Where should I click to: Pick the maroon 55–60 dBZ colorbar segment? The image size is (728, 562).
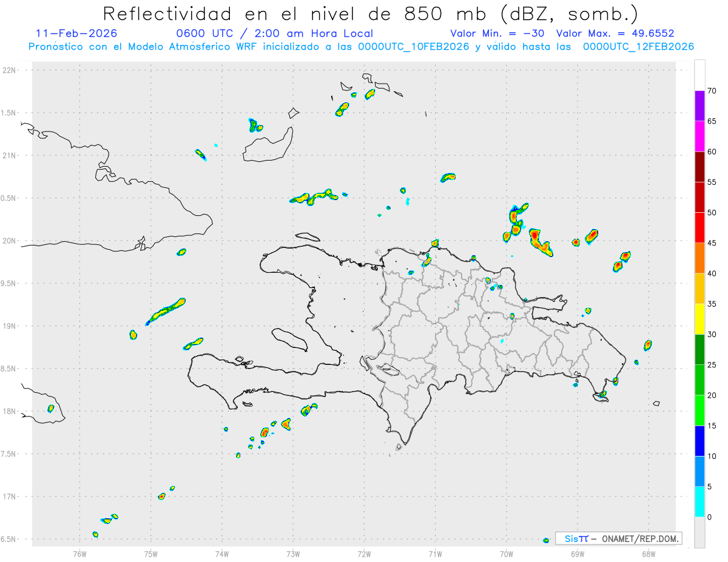pos(699,167)
